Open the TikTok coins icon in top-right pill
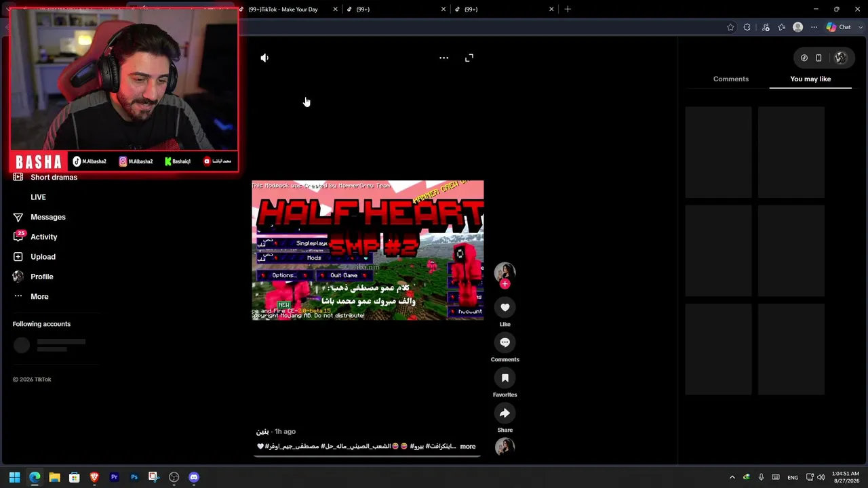868x488 pixels. coord(804,58)
